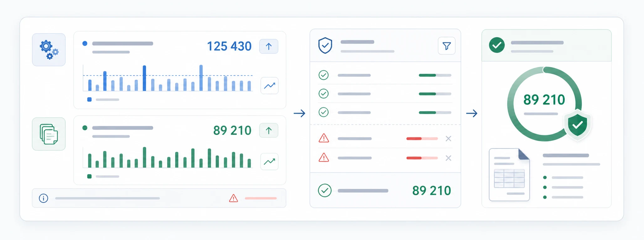Click the second green check circle in the list
Screen dimensions: 644x240
click(323, 93)
